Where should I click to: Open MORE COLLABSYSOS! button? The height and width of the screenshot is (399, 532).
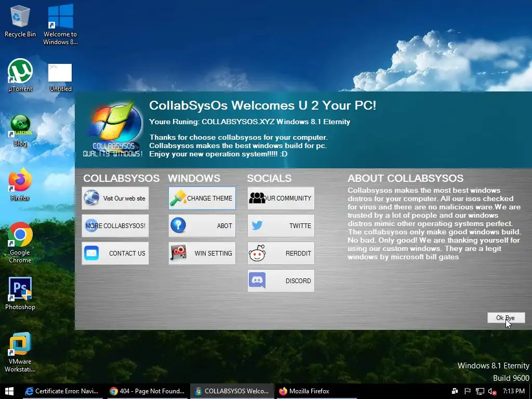pyautogui.click(x=115, y=225)
